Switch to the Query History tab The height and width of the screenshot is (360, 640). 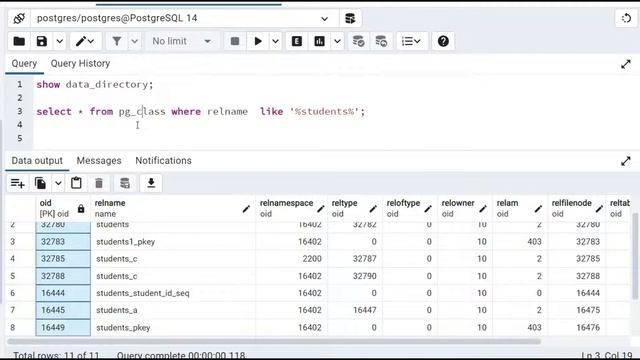[80, 64]
